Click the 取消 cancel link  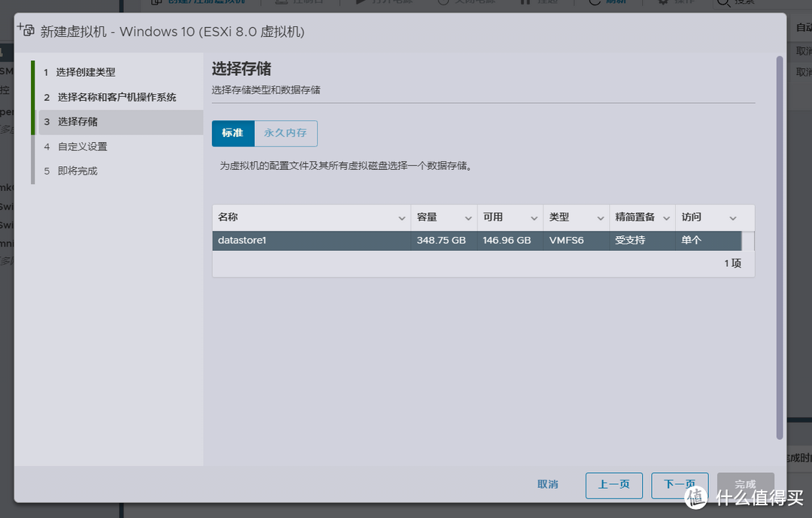coord(548,484)
